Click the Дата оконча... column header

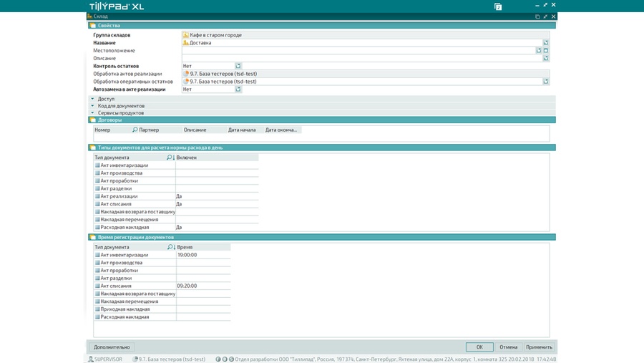283,130
